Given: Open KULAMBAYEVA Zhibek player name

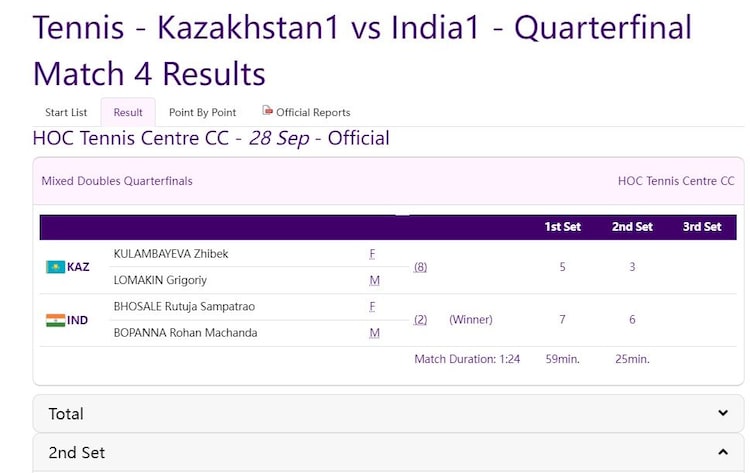Looking at the screenshot, I should (171, 254).
